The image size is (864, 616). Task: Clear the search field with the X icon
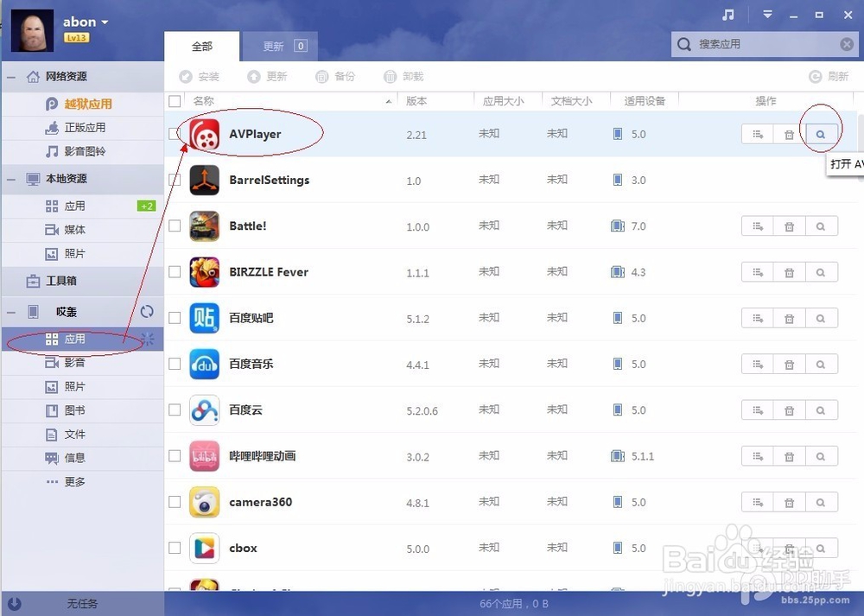(x=847, y=44)
